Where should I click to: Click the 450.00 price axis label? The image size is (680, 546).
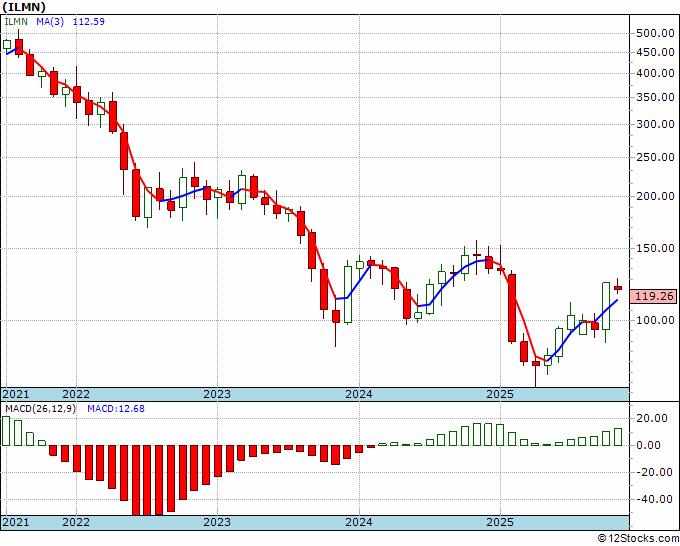[x=655, y=52]
